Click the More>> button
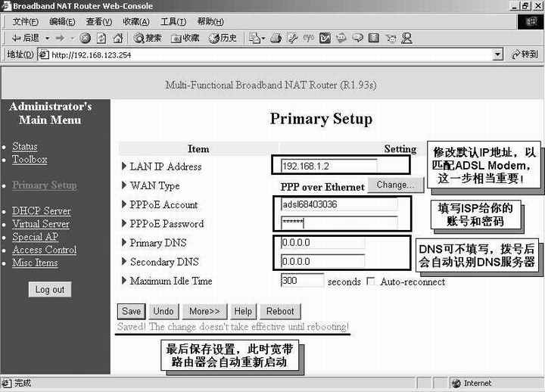The image size is (545, 392). [x=204, y=311]
